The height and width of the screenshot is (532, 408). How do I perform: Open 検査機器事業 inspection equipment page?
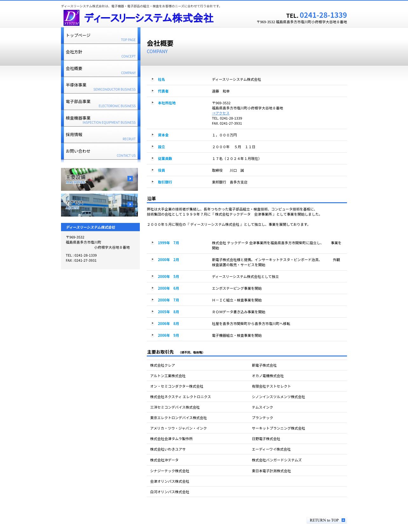pos(101,118)
